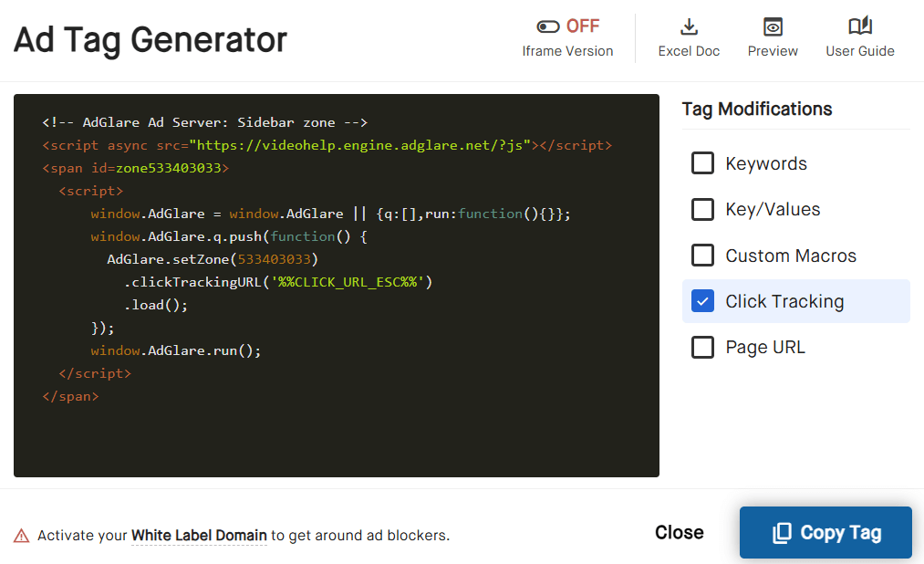This screenshot has height=564, width=924.
Task: Download the Excel Doc
Action: pyautogui.click(x=689, y=37)
